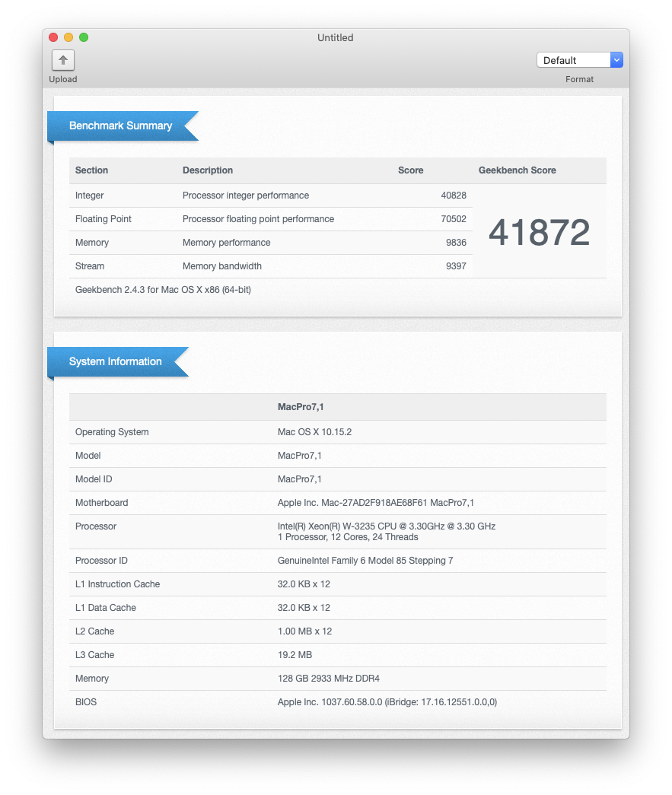Click the Intel Xeon W-3235 processor text

(387, 526)
